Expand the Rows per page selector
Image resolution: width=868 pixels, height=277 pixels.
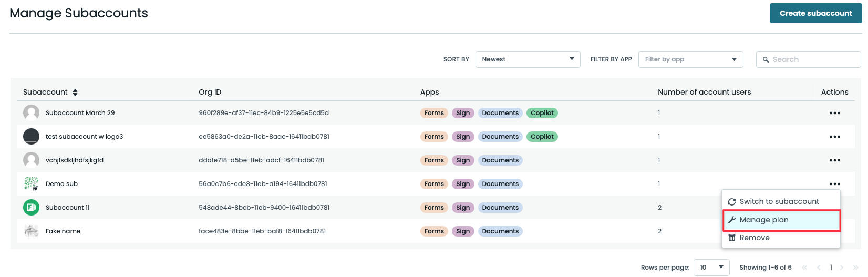coord(711,268)
